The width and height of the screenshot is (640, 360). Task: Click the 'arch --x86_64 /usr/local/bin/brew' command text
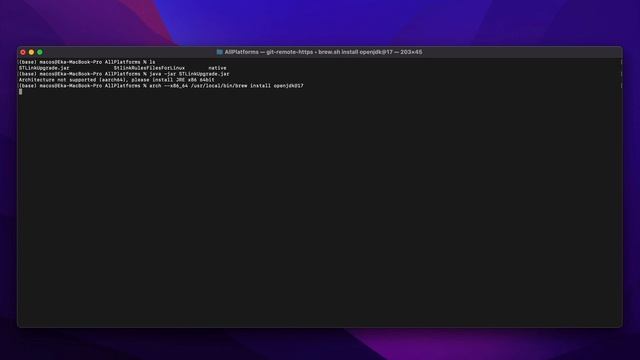coord(198,86)
